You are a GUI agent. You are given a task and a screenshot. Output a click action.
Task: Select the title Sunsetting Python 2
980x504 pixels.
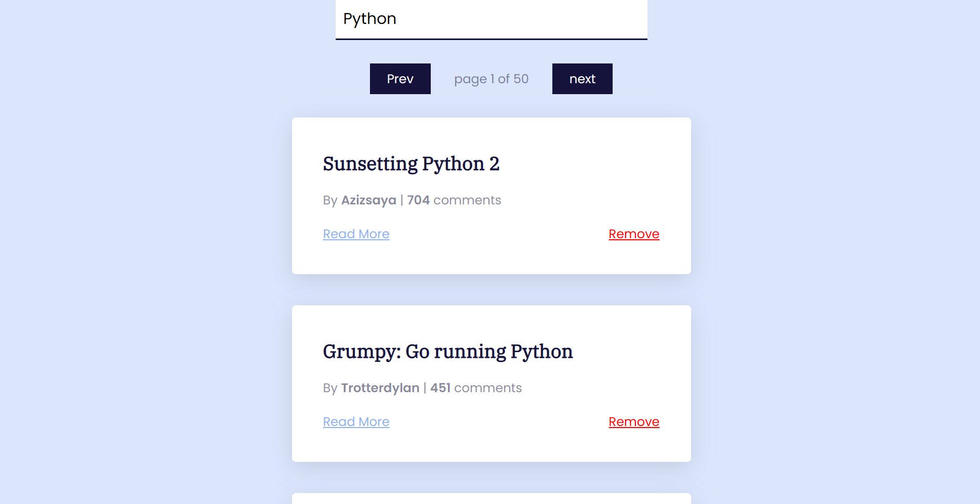click(x=411, y=163)
